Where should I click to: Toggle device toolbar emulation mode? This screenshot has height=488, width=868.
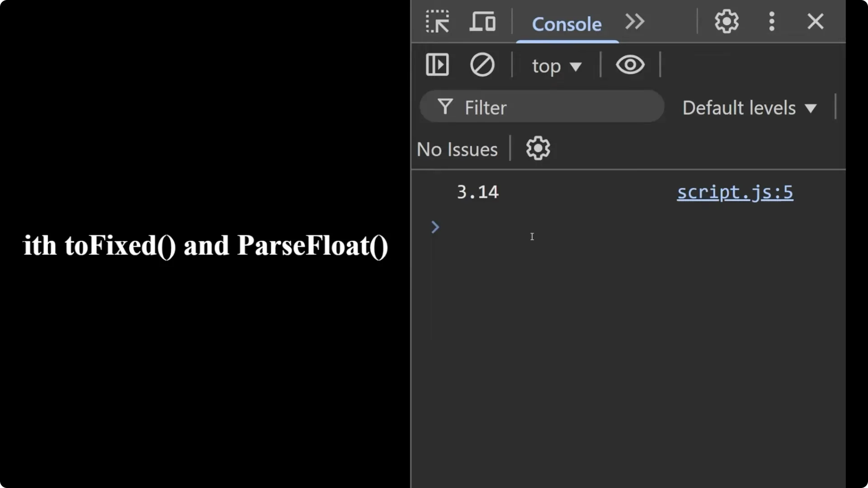tap(482, 21)
